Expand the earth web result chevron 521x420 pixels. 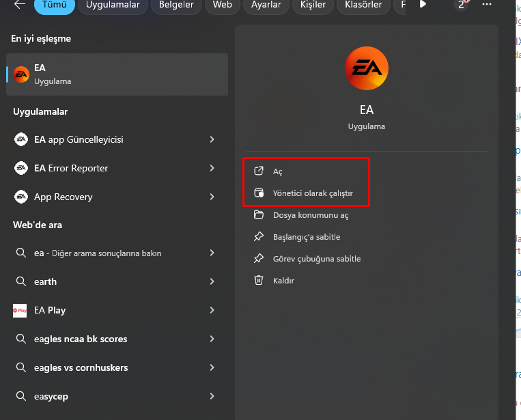point(212,281)
